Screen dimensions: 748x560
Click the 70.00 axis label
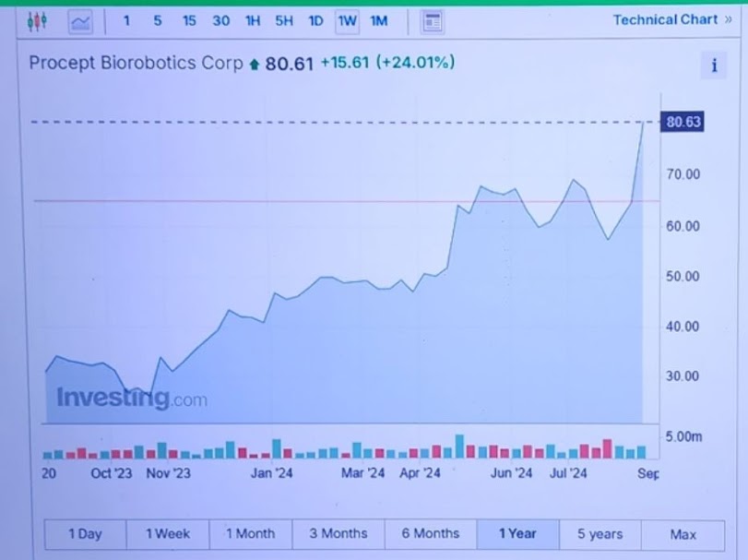(683, 174)
